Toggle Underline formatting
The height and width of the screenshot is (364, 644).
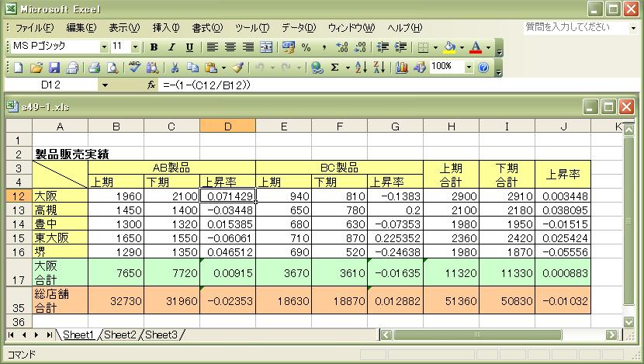point(189,47)
